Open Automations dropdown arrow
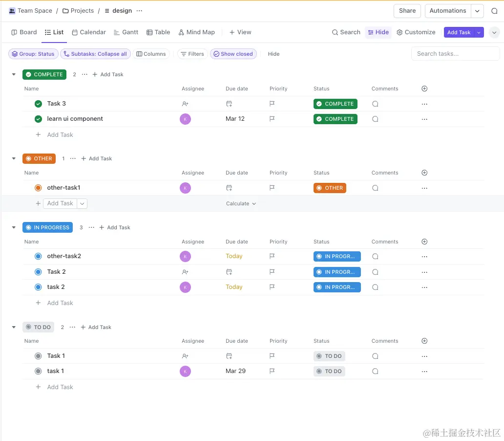Viewport: 504px width, 441px height. [477, 11]
